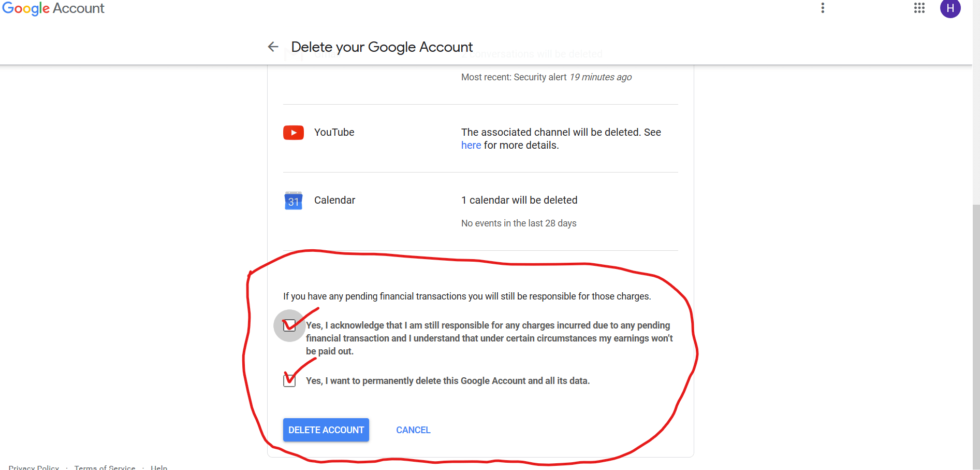
Task: Click 'No events in the last 28 days'
Action: [519, 223]
